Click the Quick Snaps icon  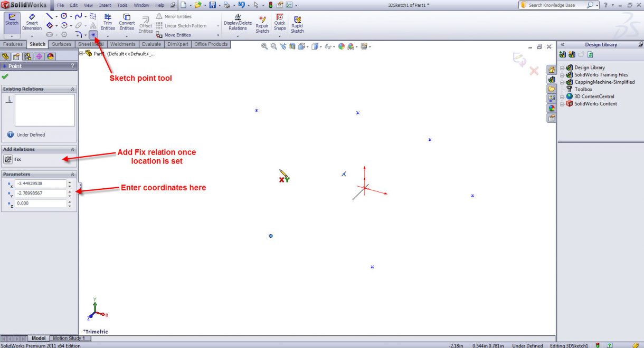click(x=280, y=22)
